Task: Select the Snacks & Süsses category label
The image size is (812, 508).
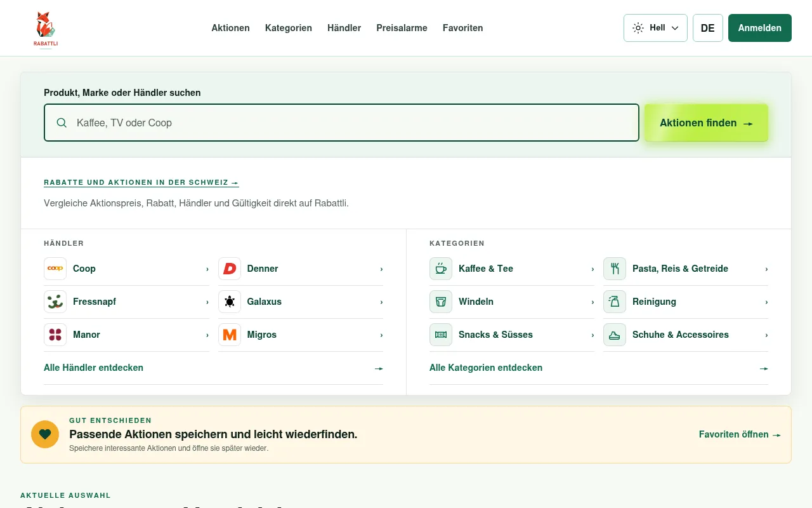Action: (x=495, y=335)
